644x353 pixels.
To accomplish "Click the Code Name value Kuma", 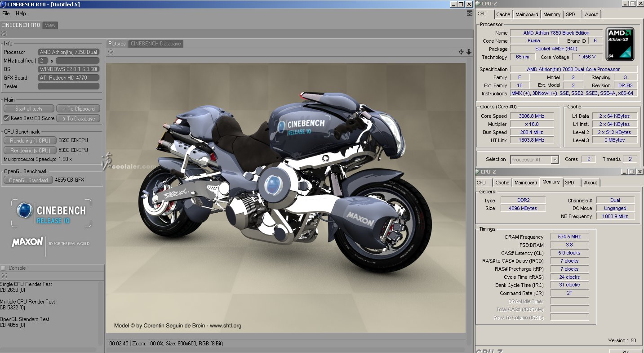I will pyautogui.click(x=534, y=40).
